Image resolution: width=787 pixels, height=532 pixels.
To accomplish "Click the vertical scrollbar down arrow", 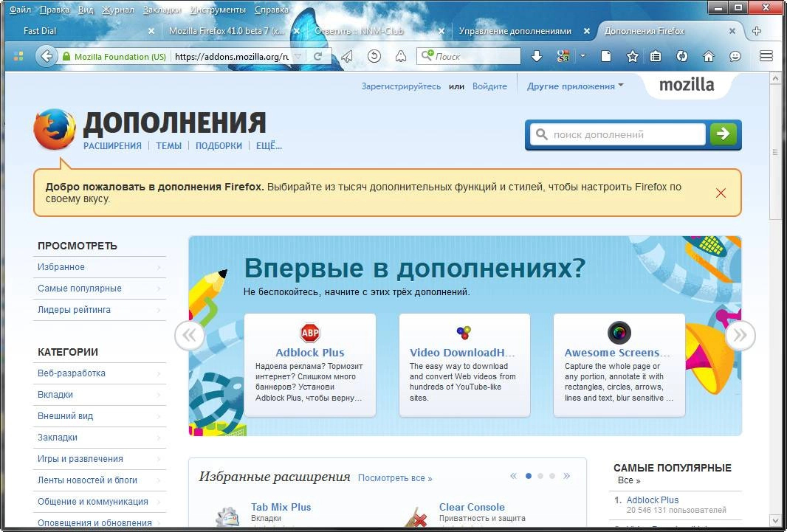I will [x=775, y=520].
